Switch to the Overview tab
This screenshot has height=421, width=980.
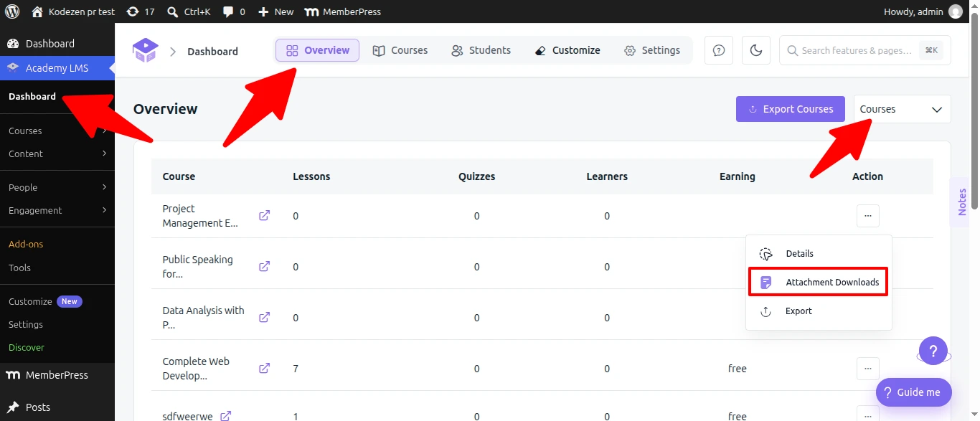pos(317,50)
